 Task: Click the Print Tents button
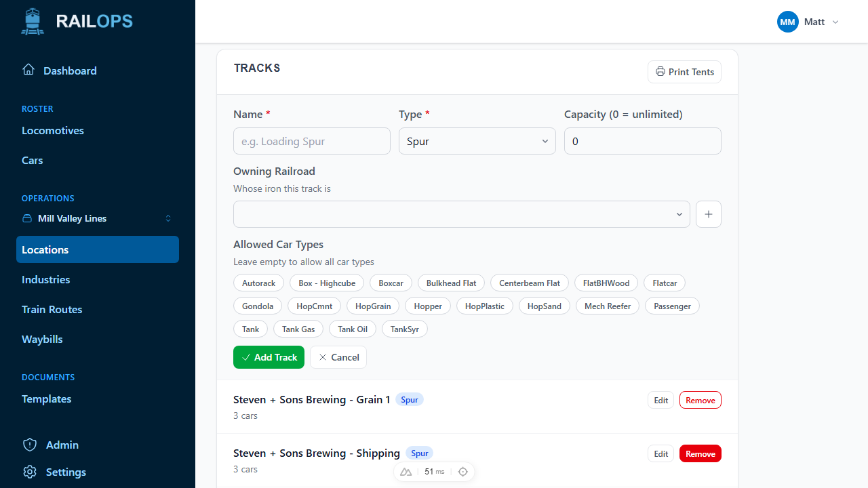[685, 72]
